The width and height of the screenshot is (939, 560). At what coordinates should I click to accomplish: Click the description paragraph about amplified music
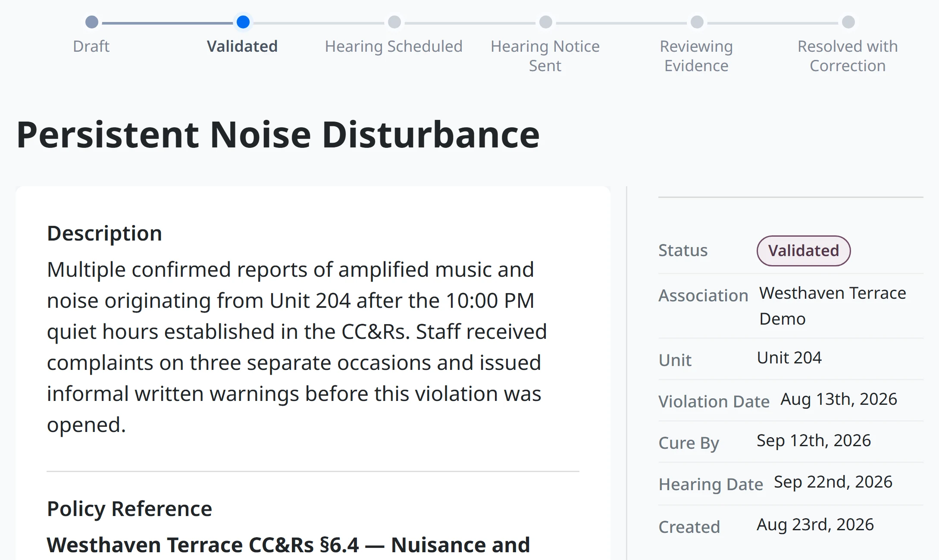click(297, 347)
